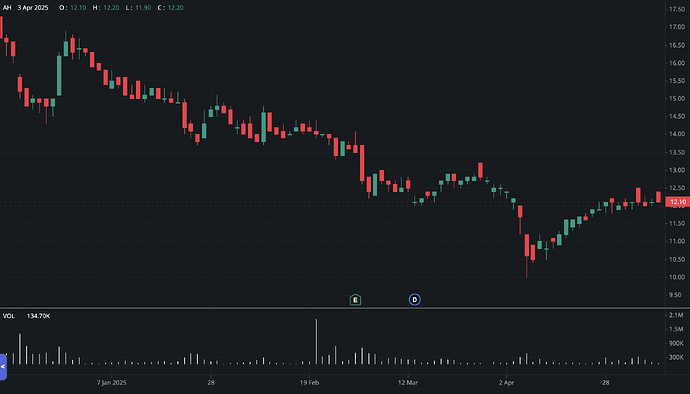The height and width of the screenshot is (394, 690).
Task: Click the 3 Apr 2025 date readout
Action: [x=33, y=7]
